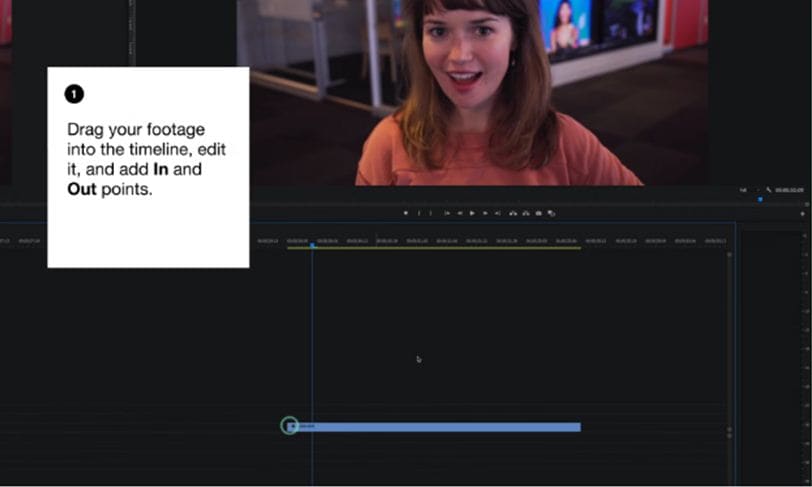The image size is (812, 487).
Task: Click the Export Frame camera icon
Action: tap(539, 213)
